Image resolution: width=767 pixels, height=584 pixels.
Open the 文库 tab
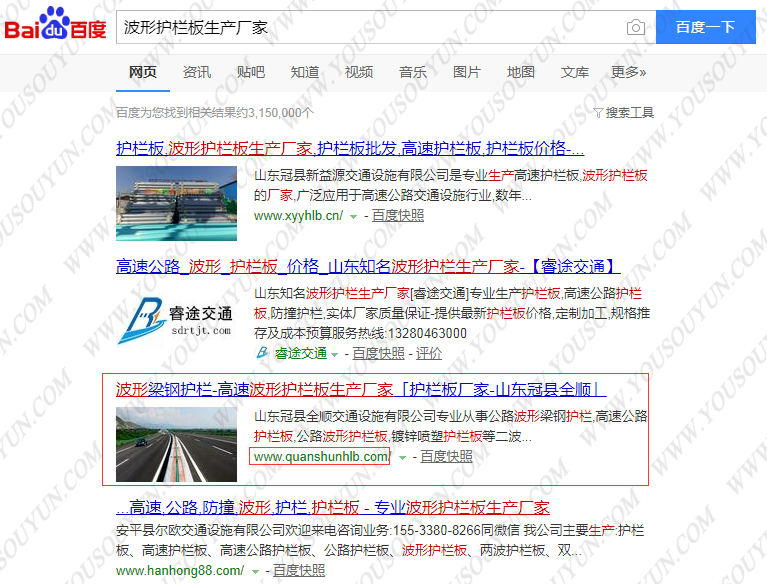coord(575,72)
